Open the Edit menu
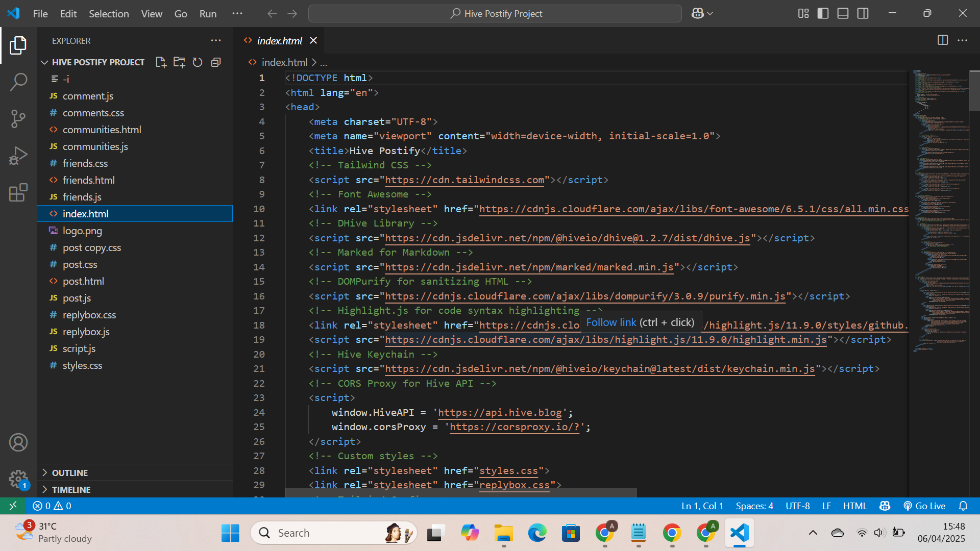Screen dimensions: 980x551 tap(68, 14)
